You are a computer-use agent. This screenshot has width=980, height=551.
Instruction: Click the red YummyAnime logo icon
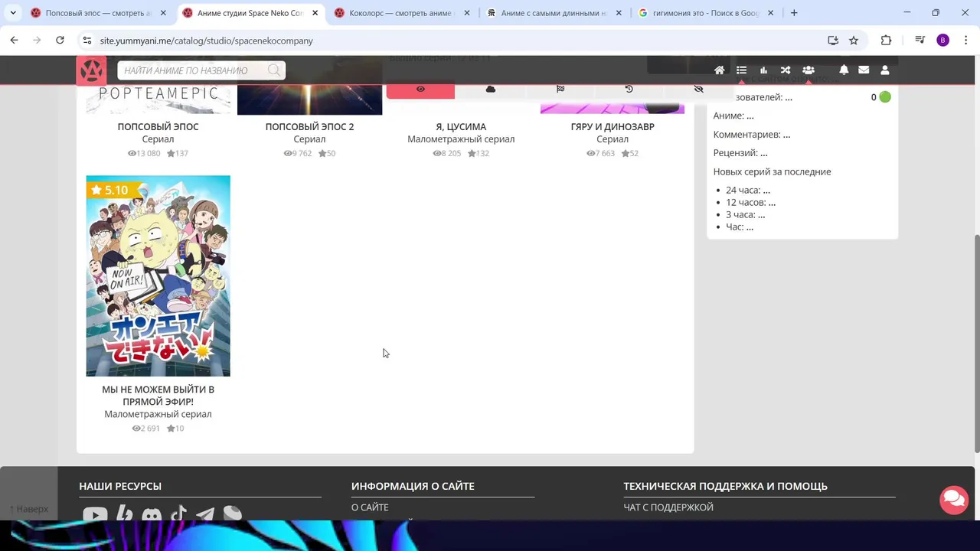coord(91,70)
